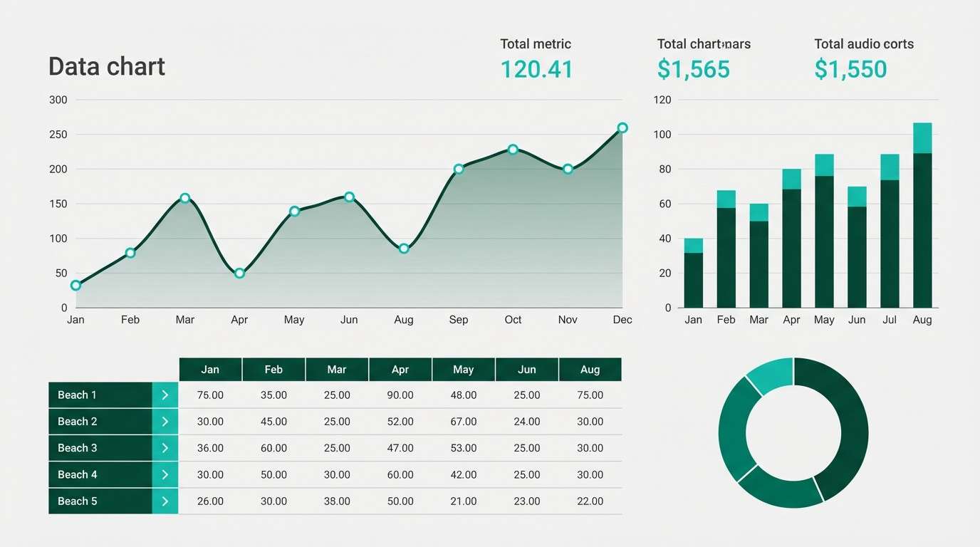Select the May data point on the line chart

pos(294,211)
